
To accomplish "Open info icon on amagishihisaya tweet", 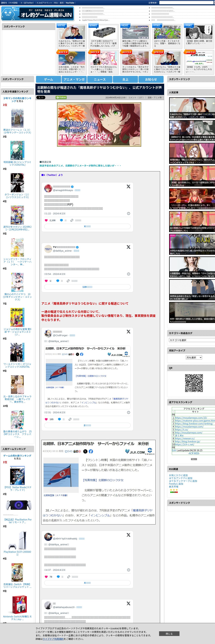I will [128, 213].
